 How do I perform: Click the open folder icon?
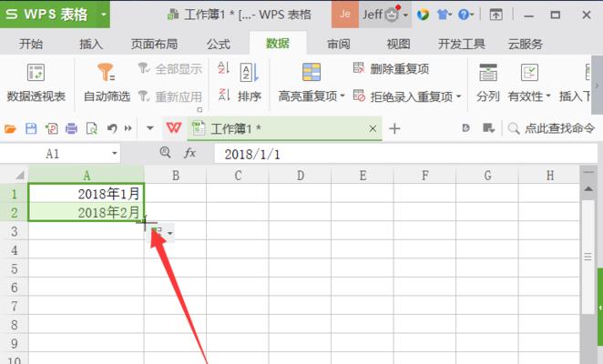tap(10, 128)
